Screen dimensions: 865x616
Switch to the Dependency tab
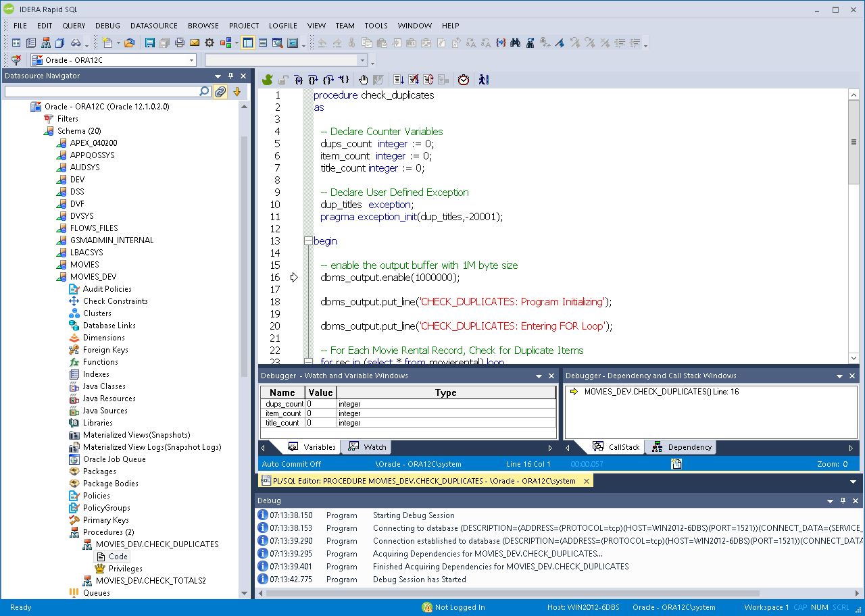coord(681,447)
